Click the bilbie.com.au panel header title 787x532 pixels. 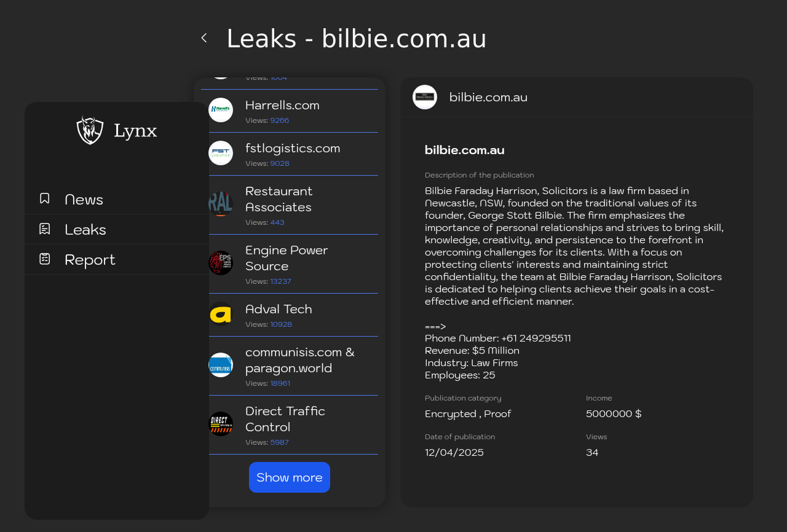488,97
